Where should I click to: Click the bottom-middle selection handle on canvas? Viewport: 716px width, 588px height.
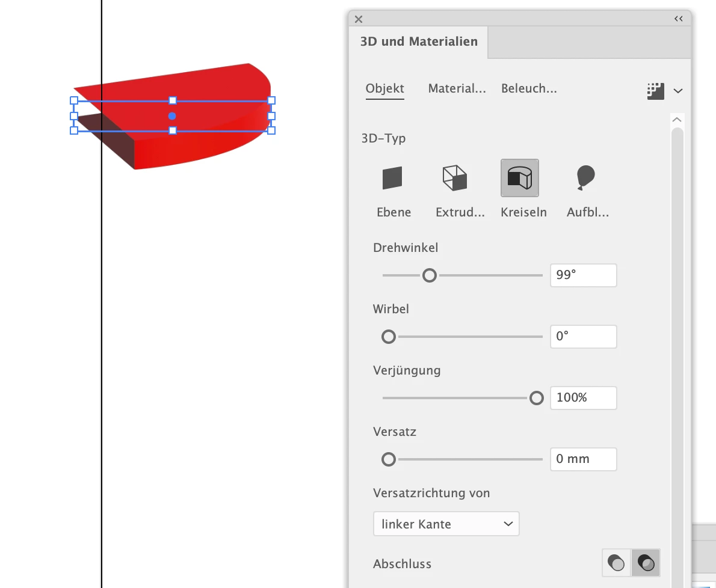click(x=173, y=131)
